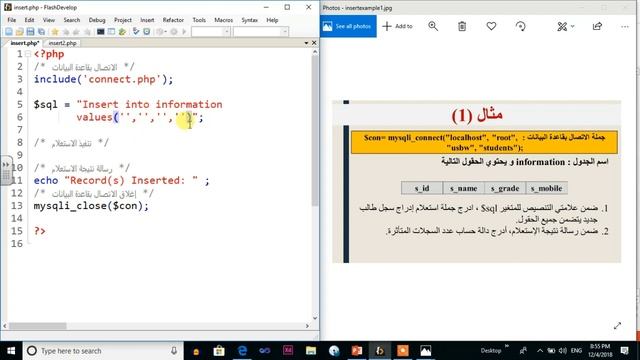The width and height of the screenshot is (640, 360).
Task: Click the echo statement on line 11
Action: coord(121,180)
